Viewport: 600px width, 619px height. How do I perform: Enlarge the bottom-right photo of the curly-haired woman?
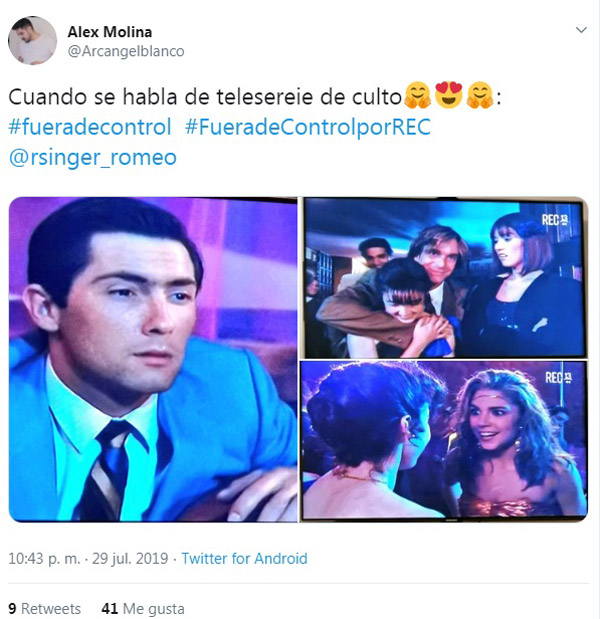[444, 442]
